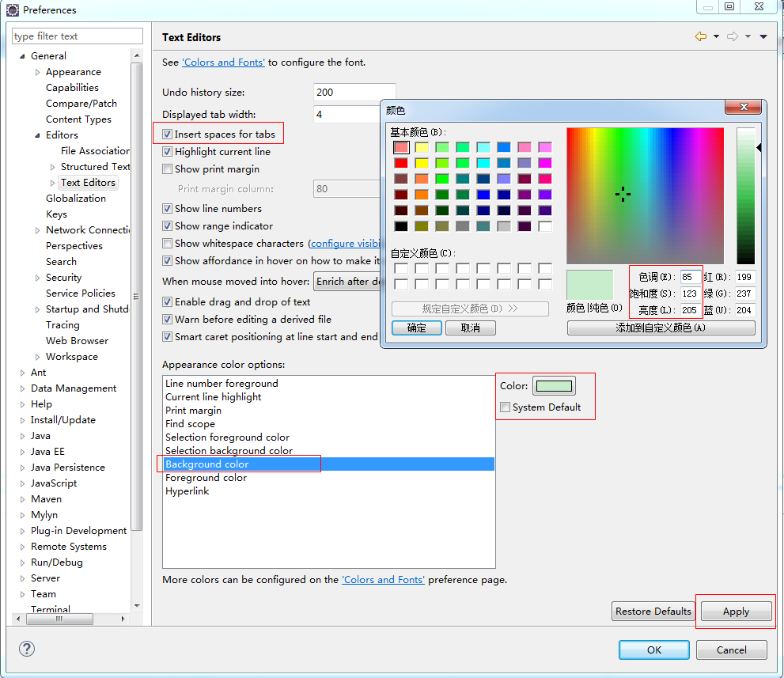Collapse the General tree node
784x678 pixels.
coord(22,56)
